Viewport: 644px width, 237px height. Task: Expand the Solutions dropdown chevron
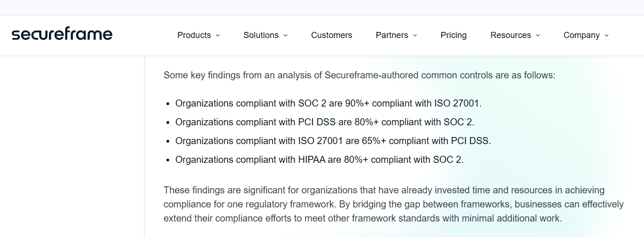pyautogui.click(x=285, y=36)
